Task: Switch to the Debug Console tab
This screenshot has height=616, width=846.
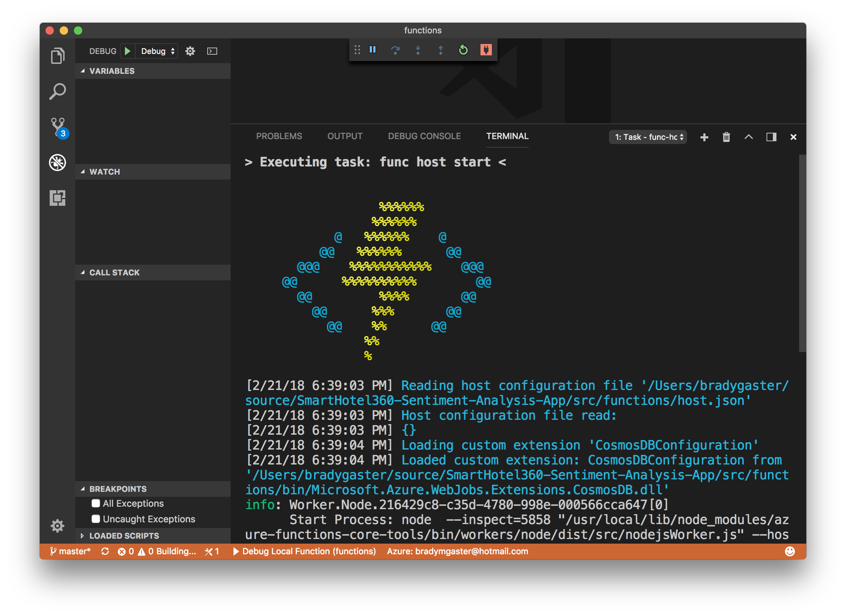Action: click(x=424, y=136)
